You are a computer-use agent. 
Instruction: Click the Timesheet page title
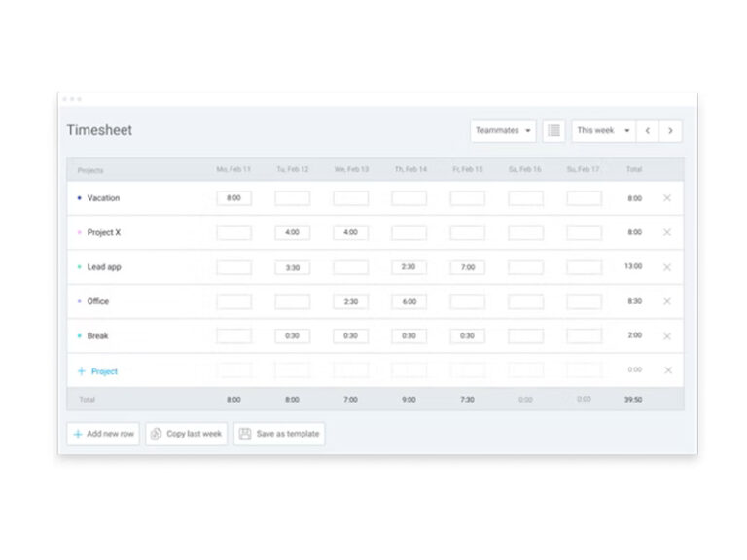pos(99,130)
